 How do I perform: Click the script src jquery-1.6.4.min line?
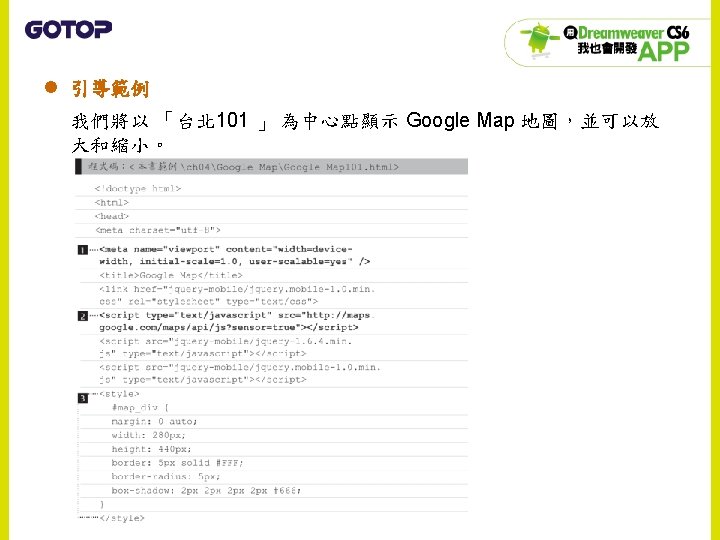[x=225, y=341]
